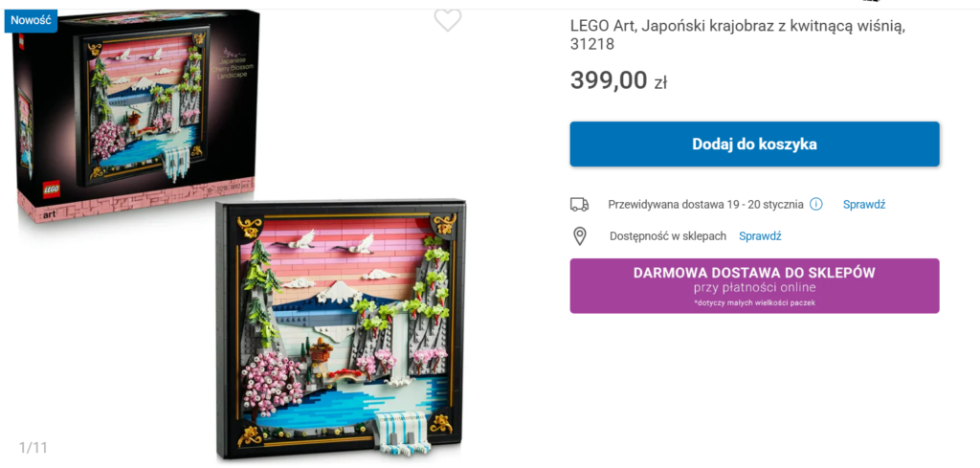Check store availability with Sprawdź link
The image size is (980, 468).
(760, 236)
